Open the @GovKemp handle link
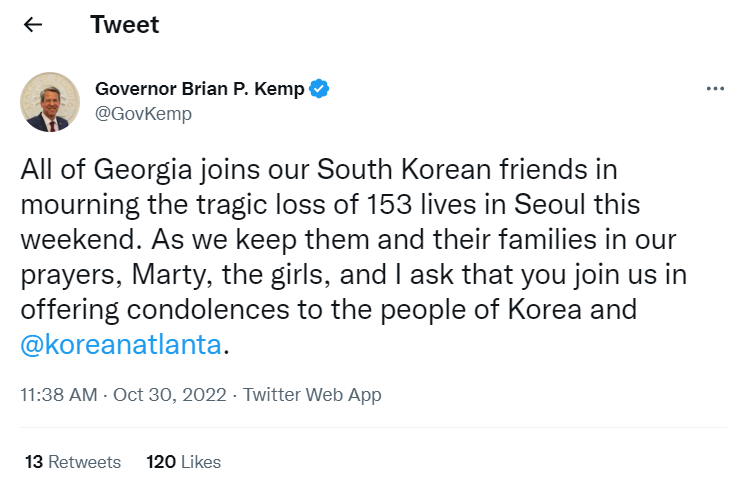 (x=143, y=114)
